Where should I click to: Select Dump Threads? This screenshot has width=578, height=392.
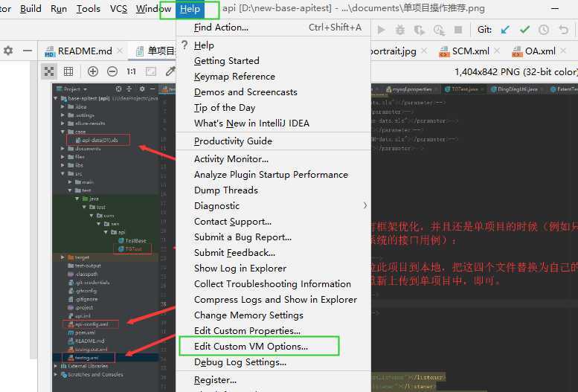tap(274, 190)
